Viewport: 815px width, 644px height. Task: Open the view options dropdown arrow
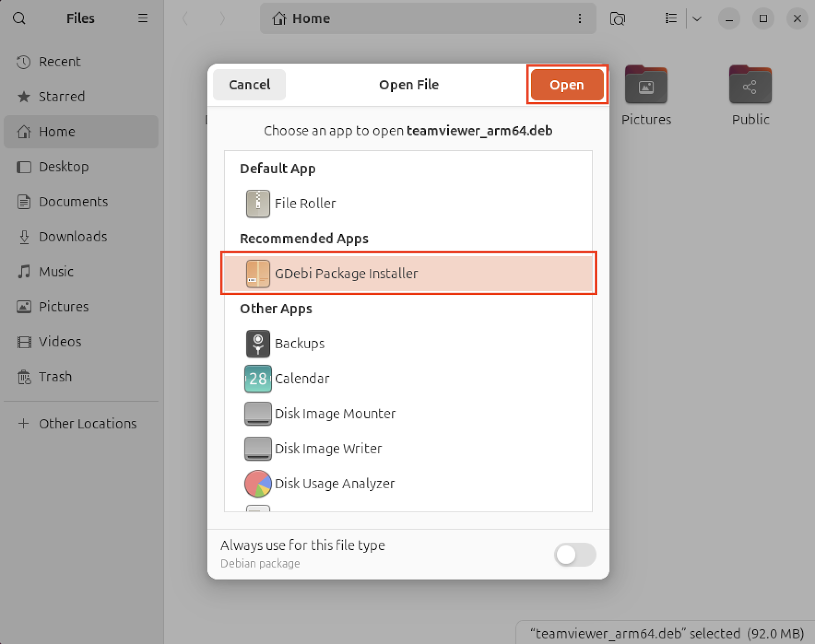tap(697, 18)
